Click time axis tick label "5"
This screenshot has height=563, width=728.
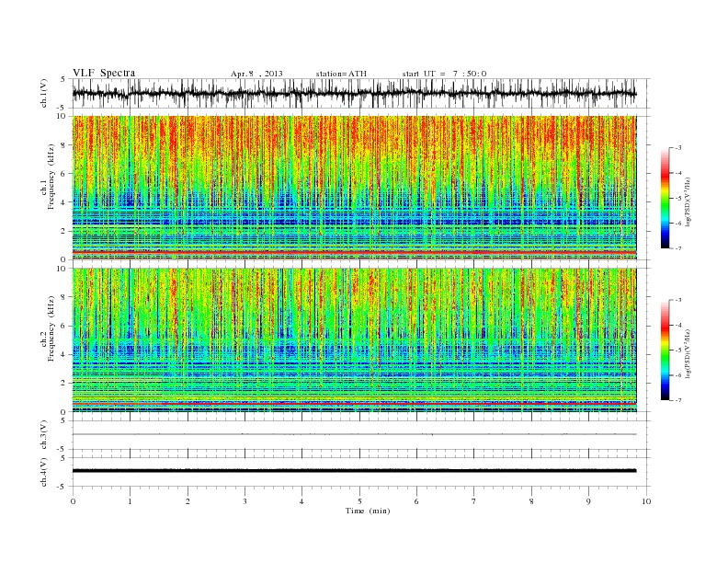(x=359, y=501)
